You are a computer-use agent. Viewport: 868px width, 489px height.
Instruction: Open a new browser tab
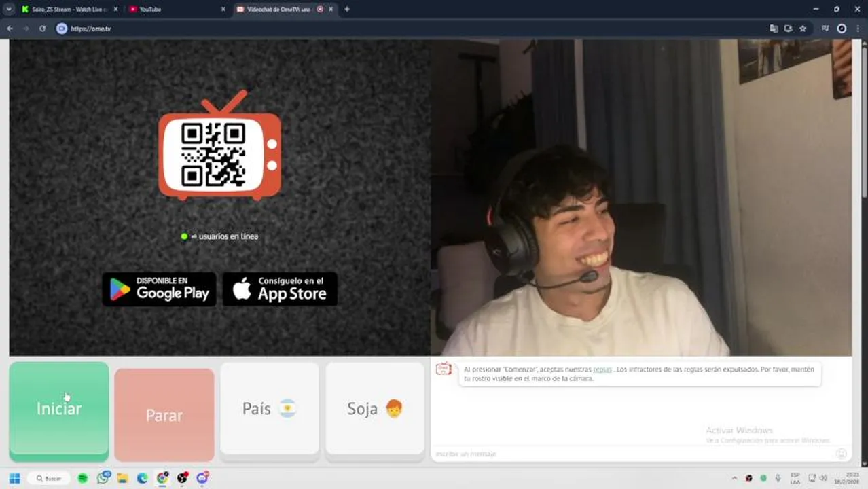tap(347, 10)
